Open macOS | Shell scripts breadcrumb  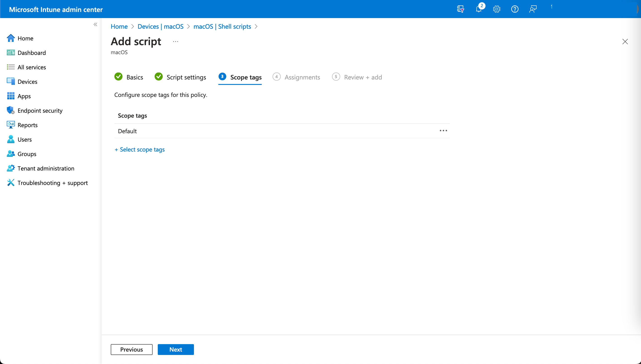[222, 26]
